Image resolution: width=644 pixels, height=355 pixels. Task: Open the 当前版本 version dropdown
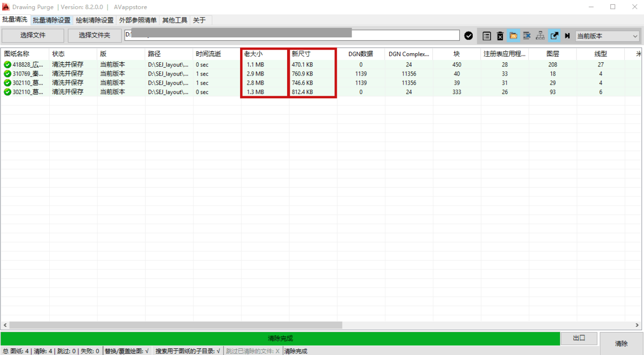coord(607,36)
